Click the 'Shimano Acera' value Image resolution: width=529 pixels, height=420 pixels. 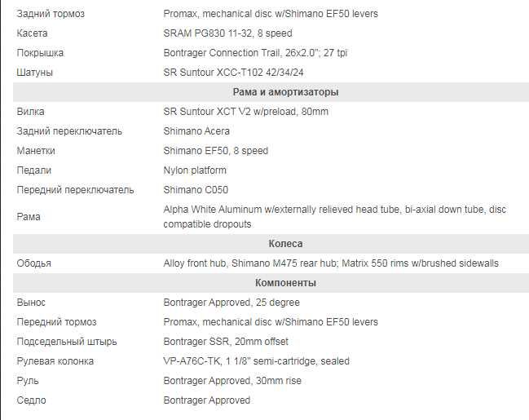point(196,131)
